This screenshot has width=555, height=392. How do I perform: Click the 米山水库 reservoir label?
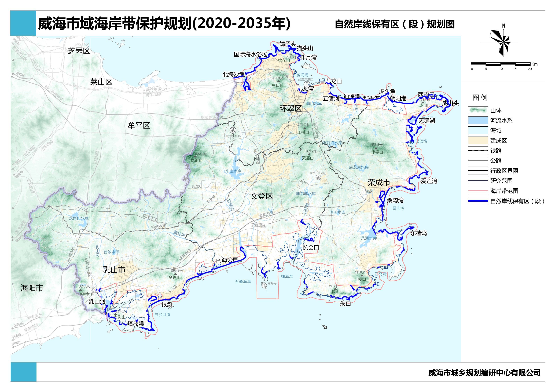coord(233,171)
